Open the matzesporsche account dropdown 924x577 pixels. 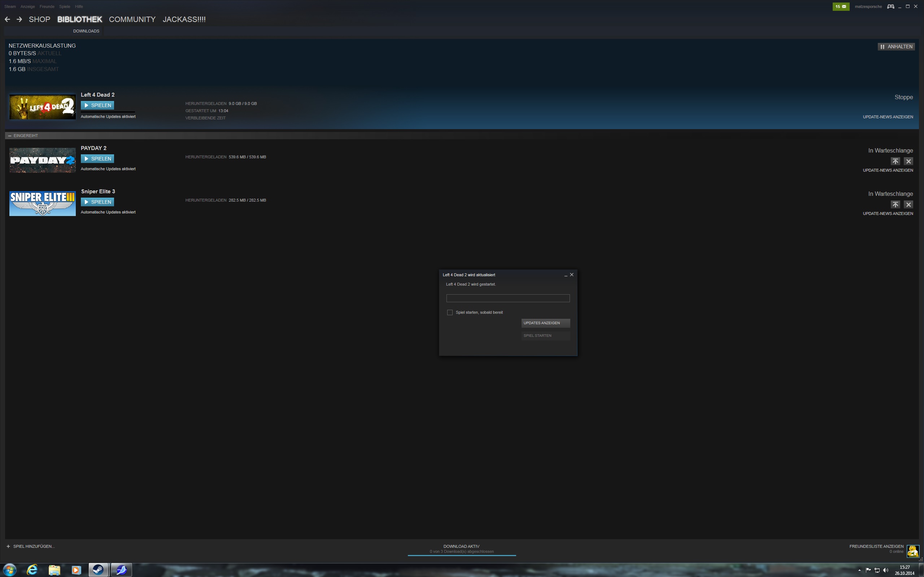[x=868, y=6]
